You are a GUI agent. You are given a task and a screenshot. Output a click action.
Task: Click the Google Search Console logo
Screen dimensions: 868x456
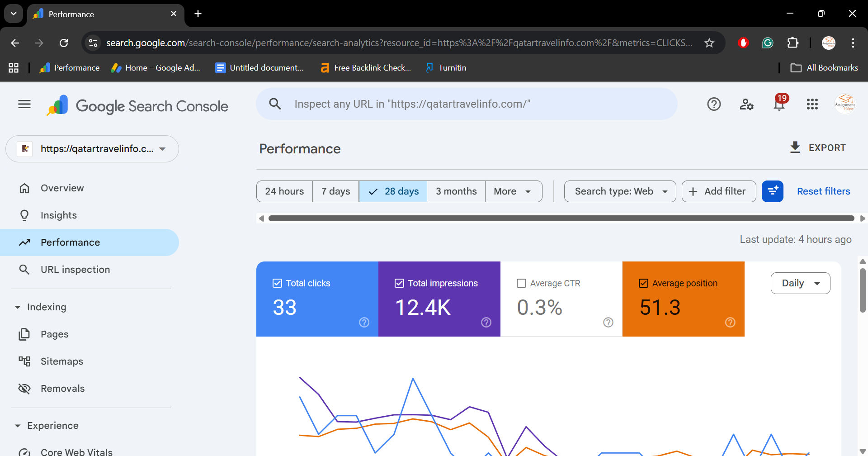(137, 106)
